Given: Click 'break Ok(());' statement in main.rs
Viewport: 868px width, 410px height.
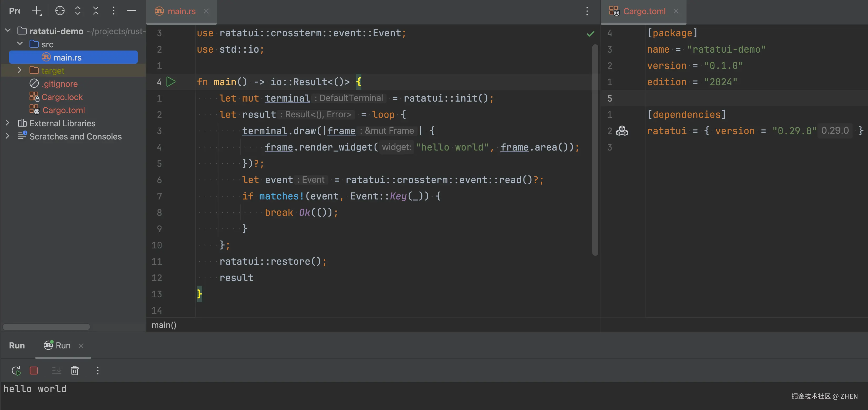Looking at the screenshot, I should (x=301, y=212).
